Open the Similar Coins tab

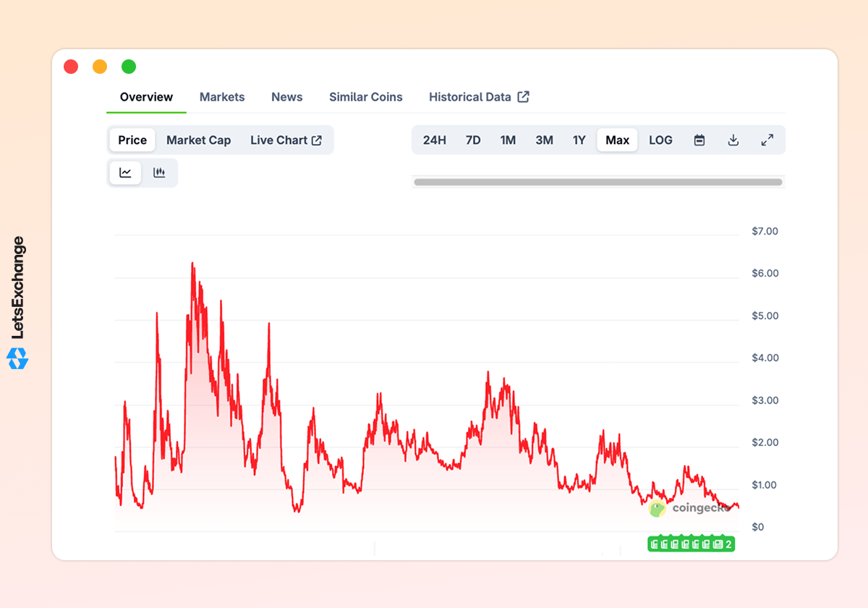pyautogui.click(x=366, y=97)
